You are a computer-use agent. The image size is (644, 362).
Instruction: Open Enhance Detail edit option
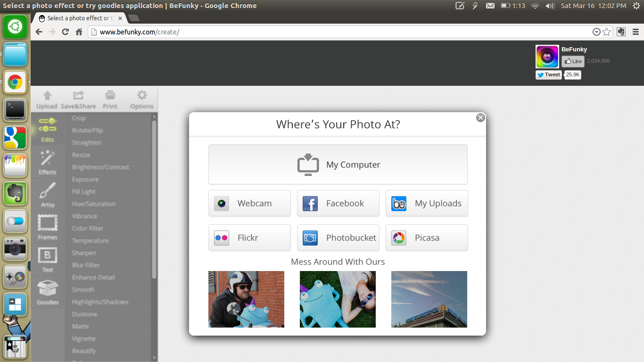click(x=93, y=277)
